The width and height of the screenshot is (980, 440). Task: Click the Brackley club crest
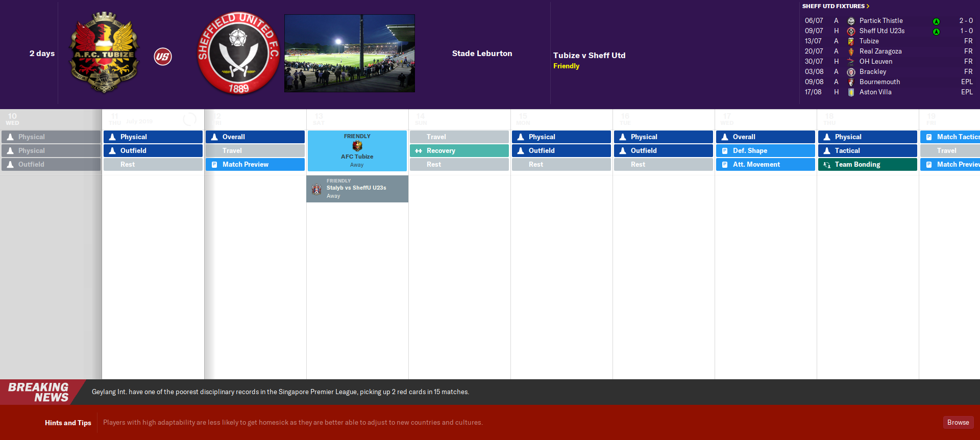[x=851, y=72]
